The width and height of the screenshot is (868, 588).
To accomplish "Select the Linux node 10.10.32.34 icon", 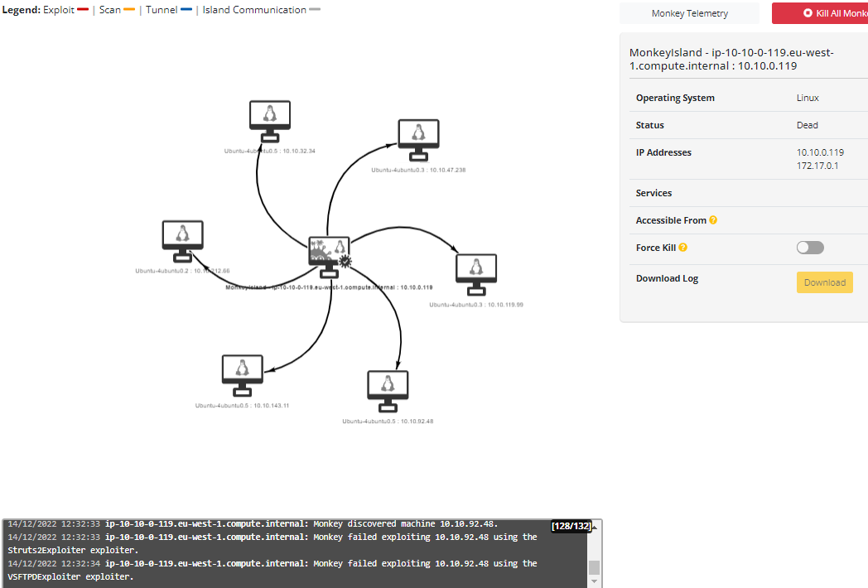I will [269, 122].
